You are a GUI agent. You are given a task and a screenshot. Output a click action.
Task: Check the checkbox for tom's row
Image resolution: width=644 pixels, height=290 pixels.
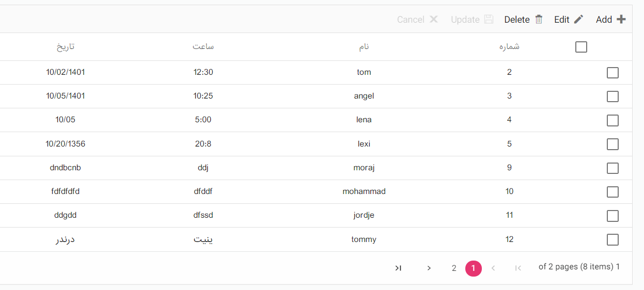[612, 73]
